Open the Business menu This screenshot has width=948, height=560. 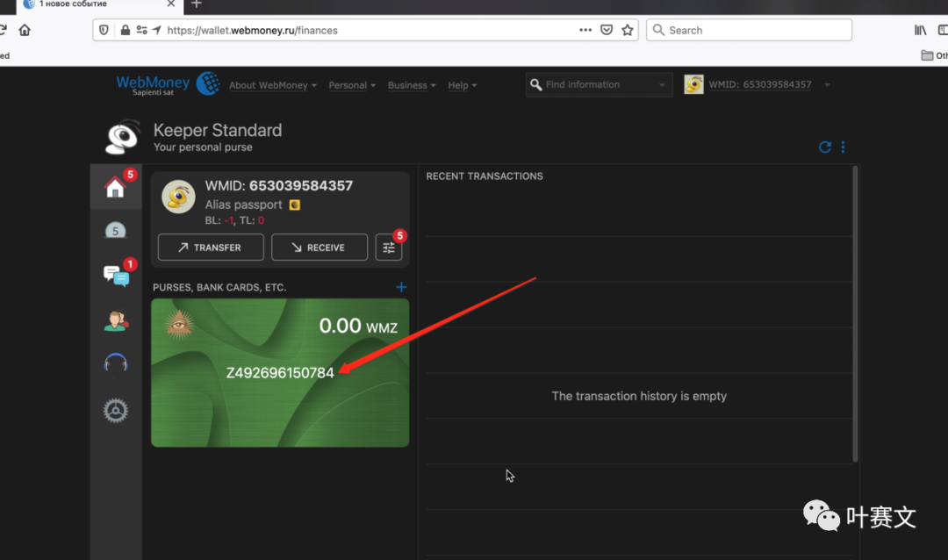pyautogui.click(x=411, y=85)
